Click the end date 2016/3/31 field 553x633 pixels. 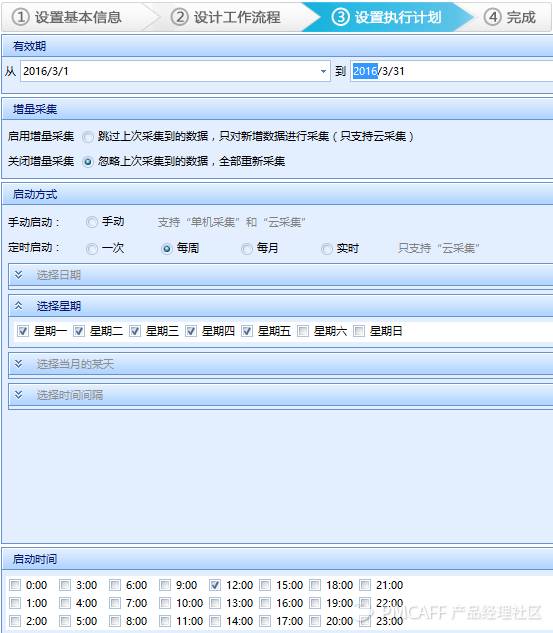452,71
